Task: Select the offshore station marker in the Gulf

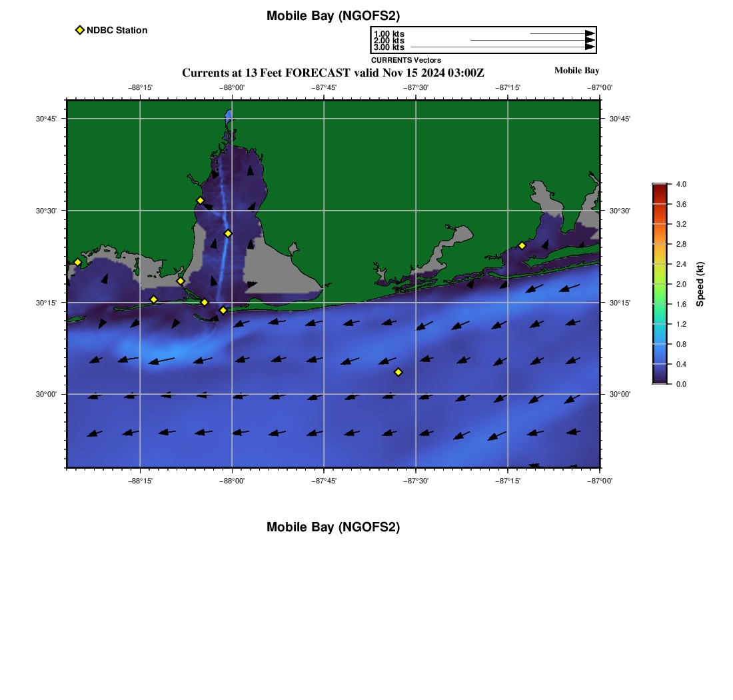Action: [x=398, y=372]
